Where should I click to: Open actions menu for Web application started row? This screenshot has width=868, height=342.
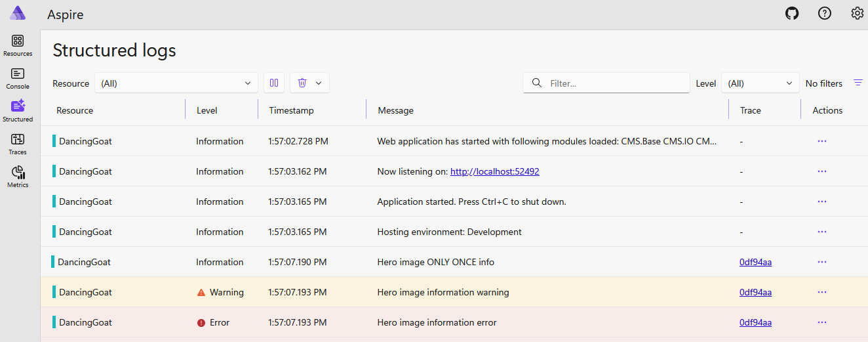coord(822,141)
